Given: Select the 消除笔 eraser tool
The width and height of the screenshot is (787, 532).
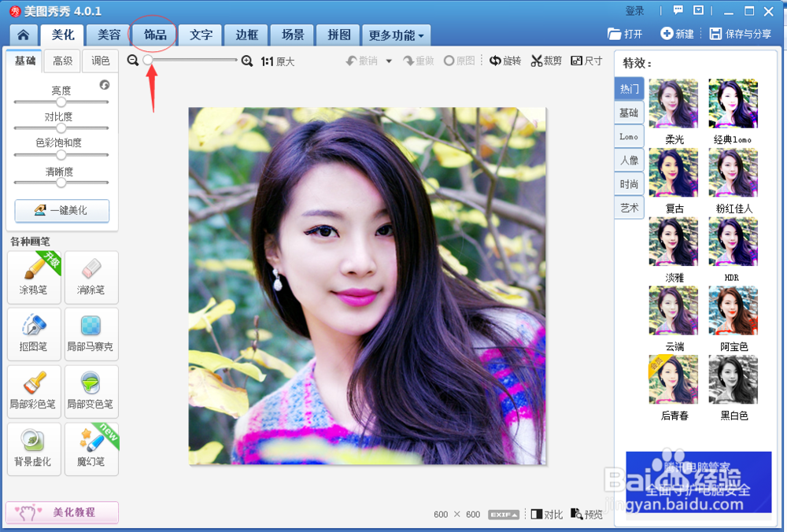Looking at the screenshot, I should 91,278.
